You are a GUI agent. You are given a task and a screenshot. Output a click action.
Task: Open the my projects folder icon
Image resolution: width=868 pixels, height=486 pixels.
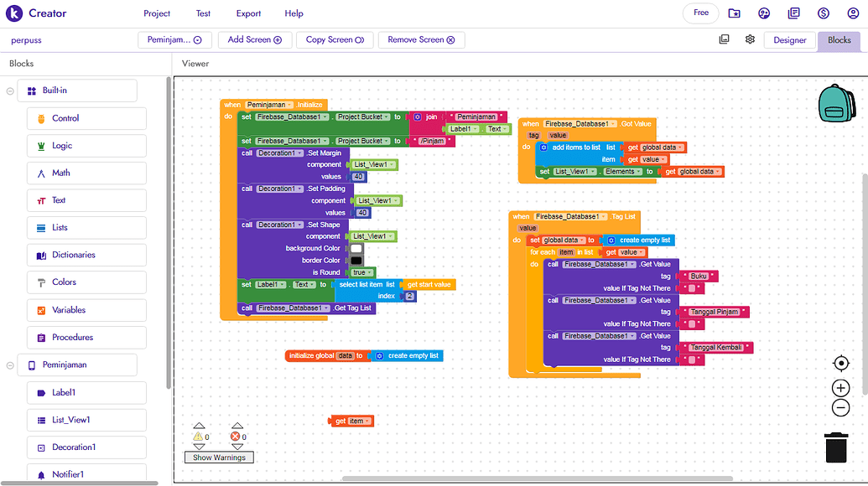pos(734,13)
